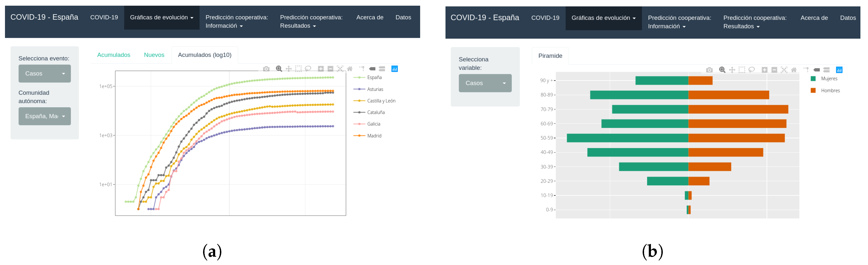Open Casos dropdown under Selecciona evento
868x265 pixels.
click(x=45, y=73)
